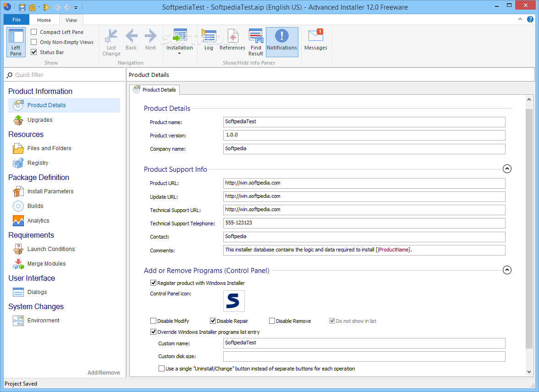
Task: Uncheck the Status Bar checkbox
Action: 34,52
